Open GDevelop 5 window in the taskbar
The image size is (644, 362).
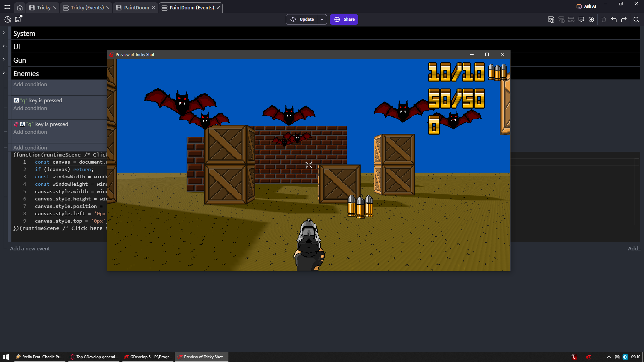tap(148, 357)
